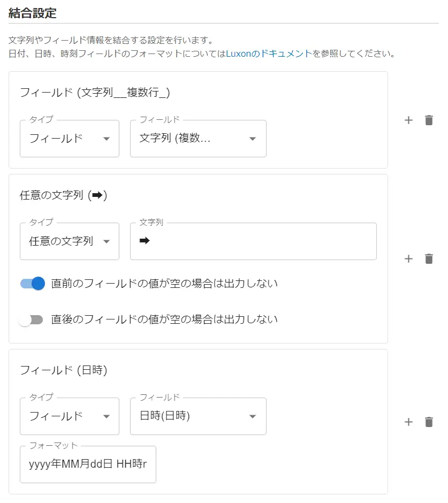The image size is (448, 503).
Task: Click the 文字列 text input containing ➡
Action: click(253, 241)
